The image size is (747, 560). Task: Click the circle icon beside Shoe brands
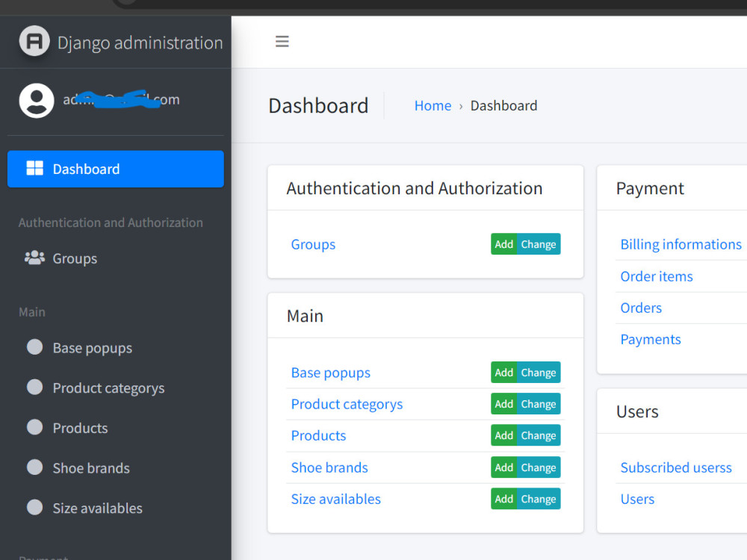[35, 467]
